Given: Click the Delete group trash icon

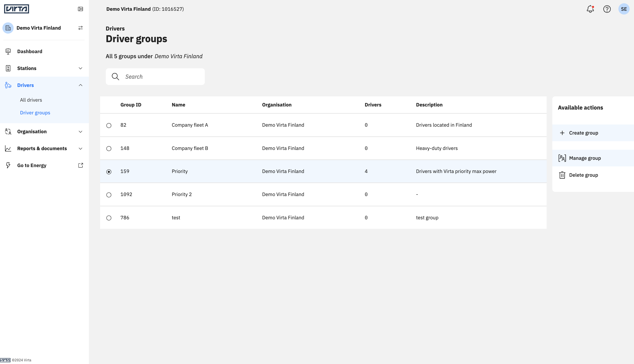Looking at the screenshot, I should pyautogui.click(x=562, y=175).
